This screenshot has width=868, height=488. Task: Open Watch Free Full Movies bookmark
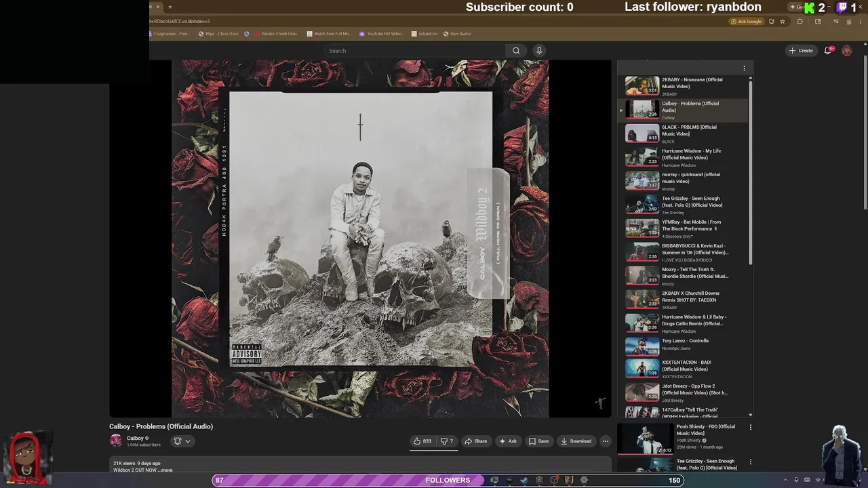pos(329,34)
